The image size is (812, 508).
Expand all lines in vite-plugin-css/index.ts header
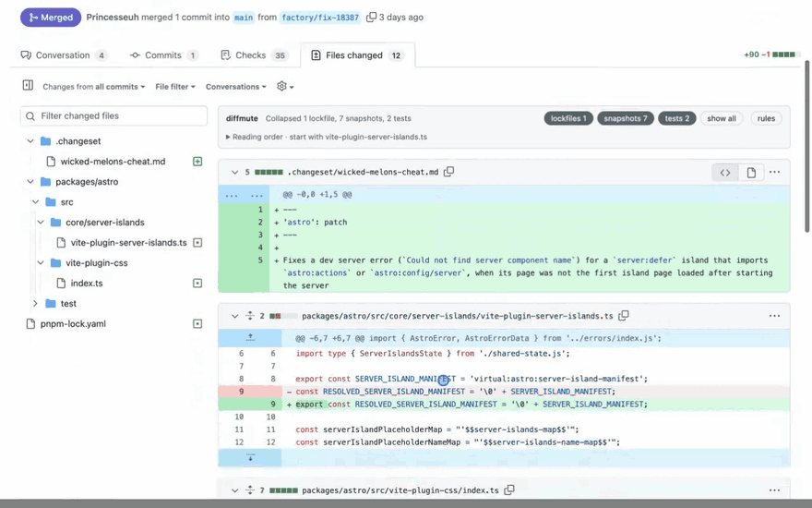click(250, 490)
